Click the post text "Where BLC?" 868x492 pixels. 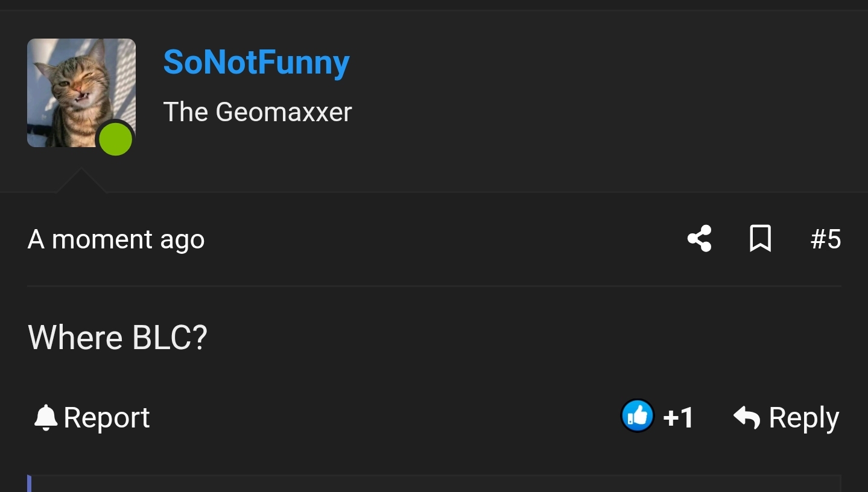[x=118, y=337]
